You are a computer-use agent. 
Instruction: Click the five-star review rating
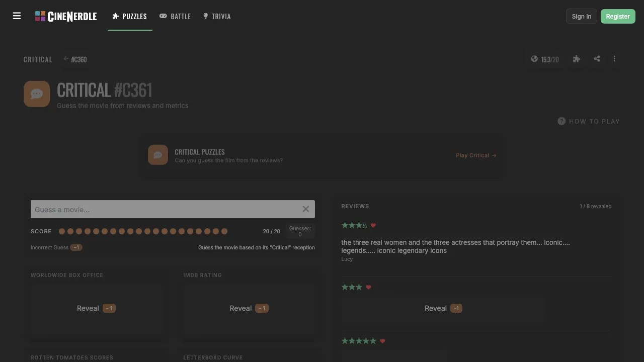(359, 341)
